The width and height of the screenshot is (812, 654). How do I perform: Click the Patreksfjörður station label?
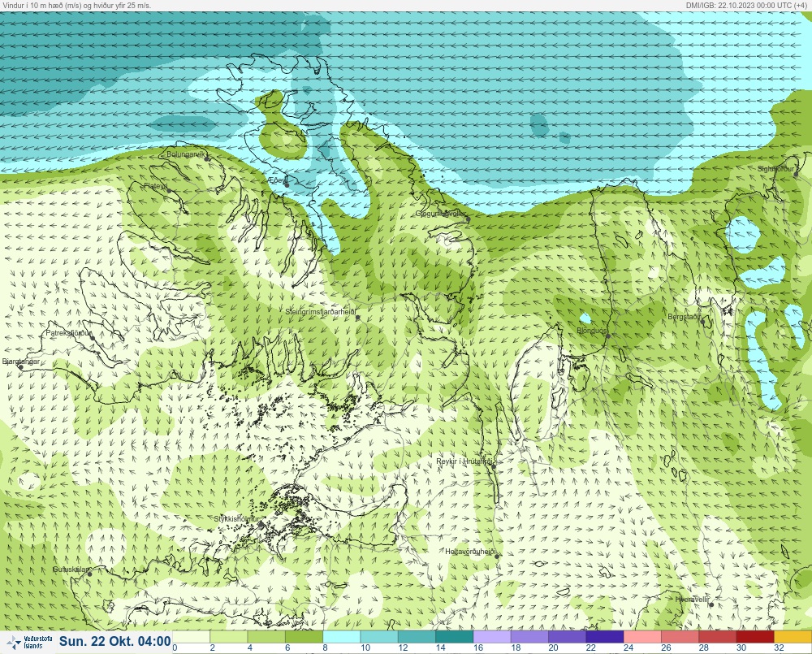click(68, 333)
